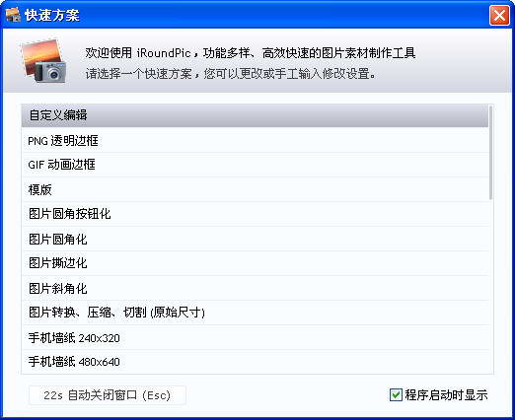The width and height of the screenshot is (515, 420).
Task: Click the title bar app icon
Action: coord(13,15)
